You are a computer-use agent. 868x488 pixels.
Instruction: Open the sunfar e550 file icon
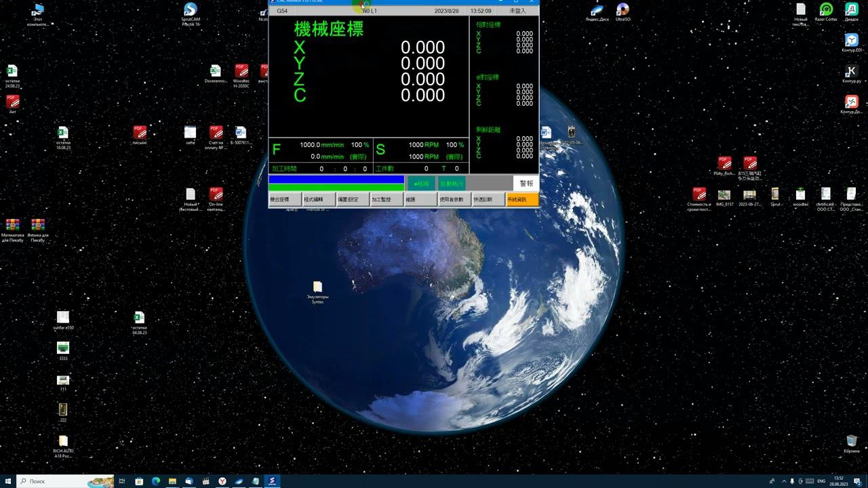point(63,321)
